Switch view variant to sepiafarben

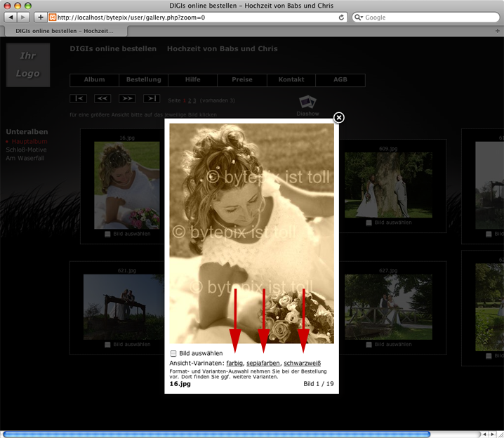(x=263, y=363)
